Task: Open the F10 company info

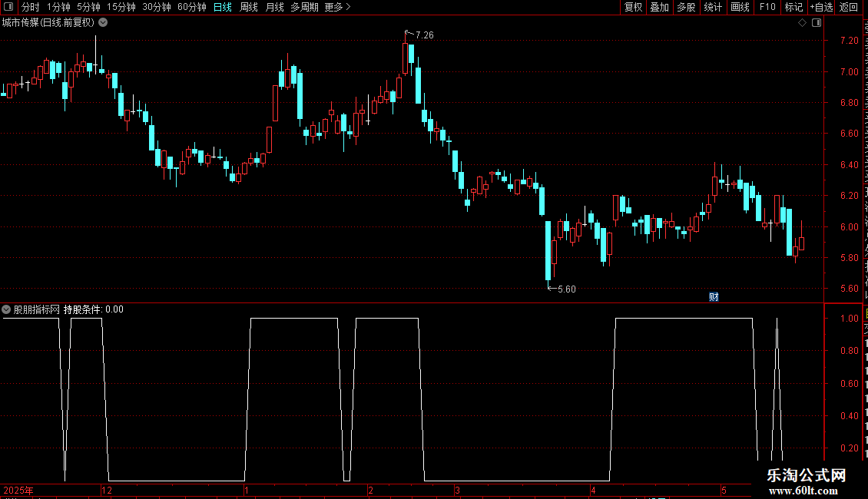Action: pos(767,7)
